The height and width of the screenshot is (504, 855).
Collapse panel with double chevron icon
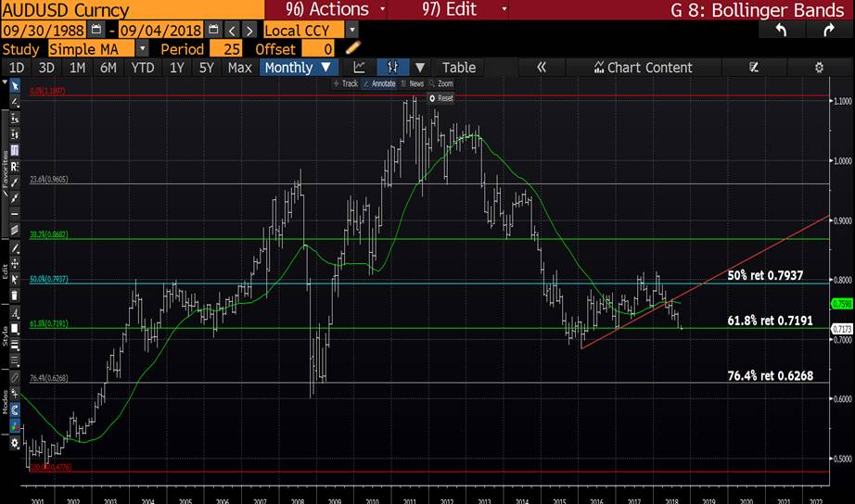click(x=541, y=68)
